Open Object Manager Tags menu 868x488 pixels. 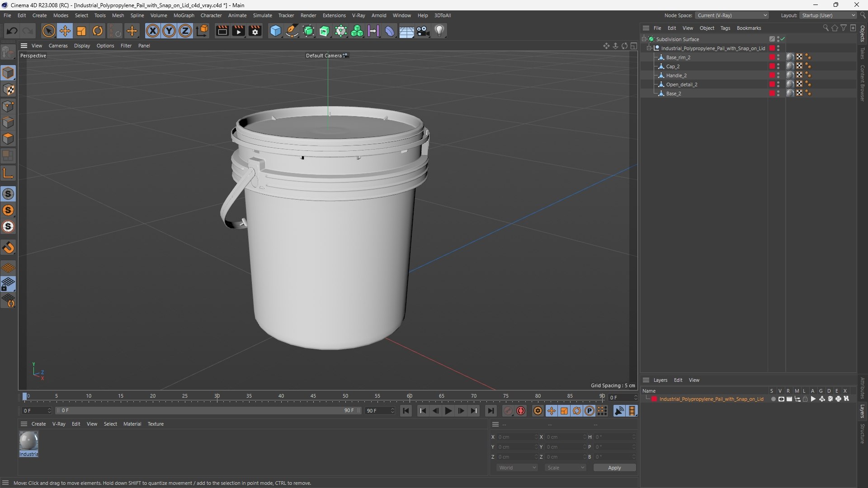725,28
